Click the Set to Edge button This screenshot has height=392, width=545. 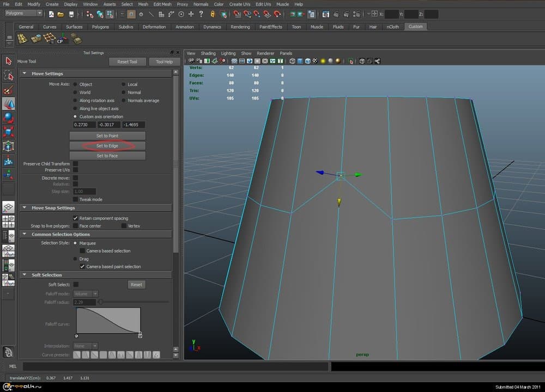[107, 146]
